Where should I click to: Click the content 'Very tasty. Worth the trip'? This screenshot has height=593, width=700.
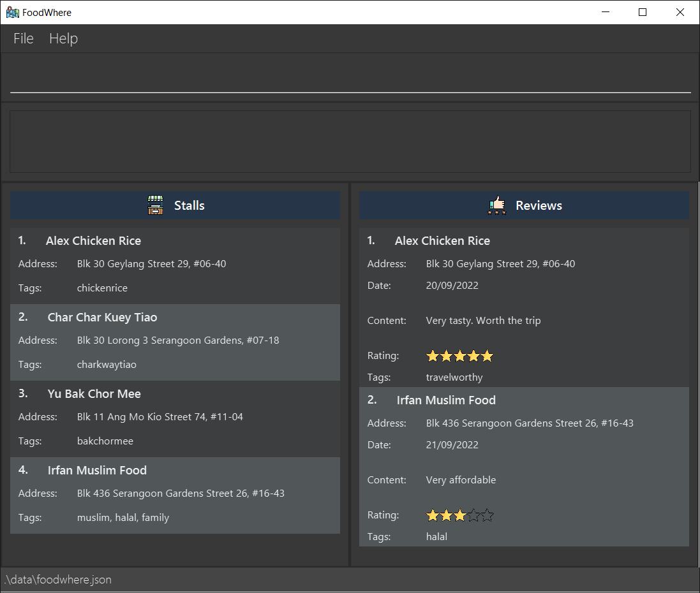484,321
